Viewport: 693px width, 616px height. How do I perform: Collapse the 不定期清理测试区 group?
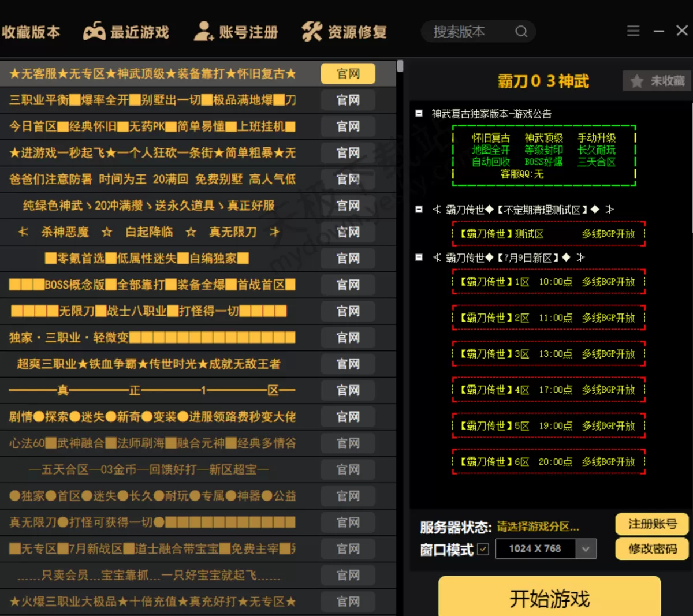[419, 210]
